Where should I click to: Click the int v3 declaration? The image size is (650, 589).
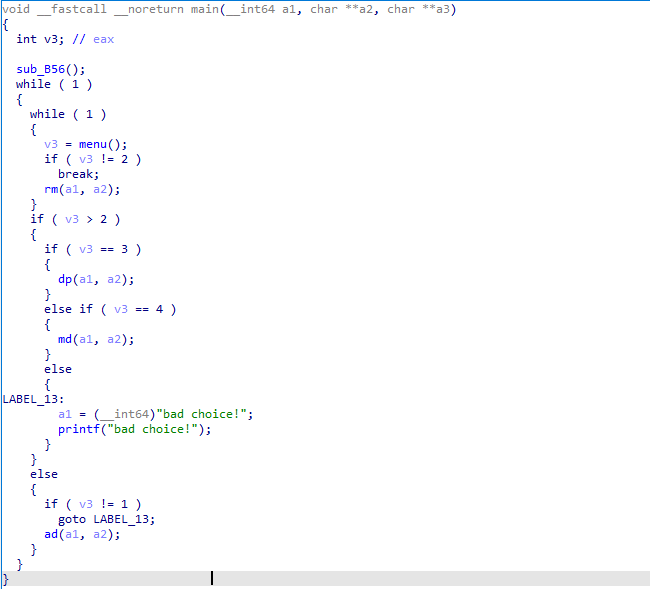pyautogui.click(x=40, y=39)
